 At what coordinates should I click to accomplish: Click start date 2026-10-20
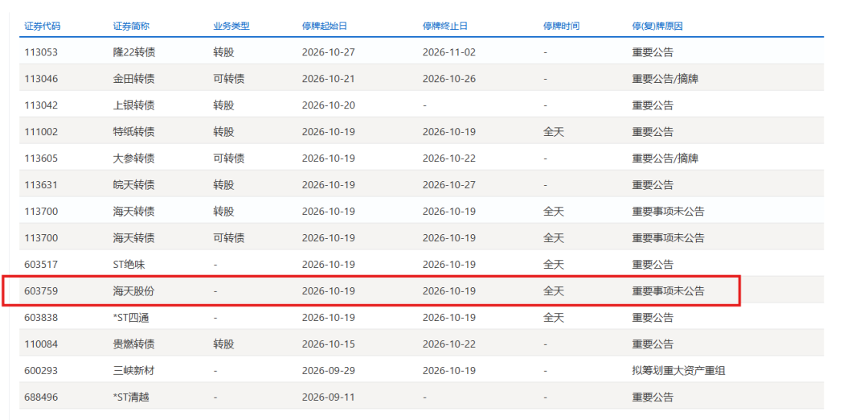pos(328,106)
